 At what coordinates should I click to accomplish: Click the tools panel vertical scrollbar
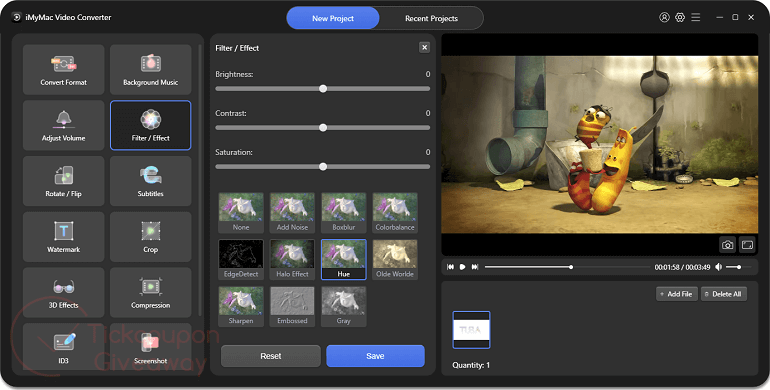[200, 180]
